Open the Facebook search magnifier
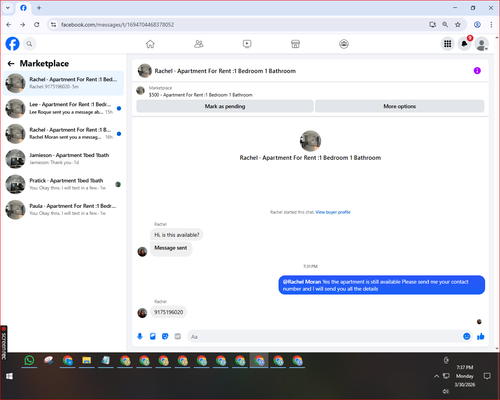Viewport: 500px width, 400px height. click(x=30, y=44)
